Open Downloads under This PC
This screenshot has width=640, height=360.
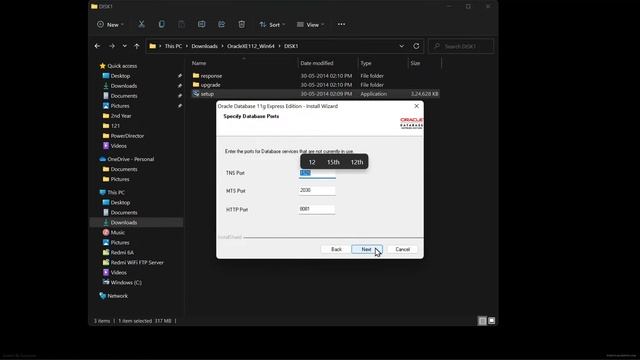coord(124,222)
